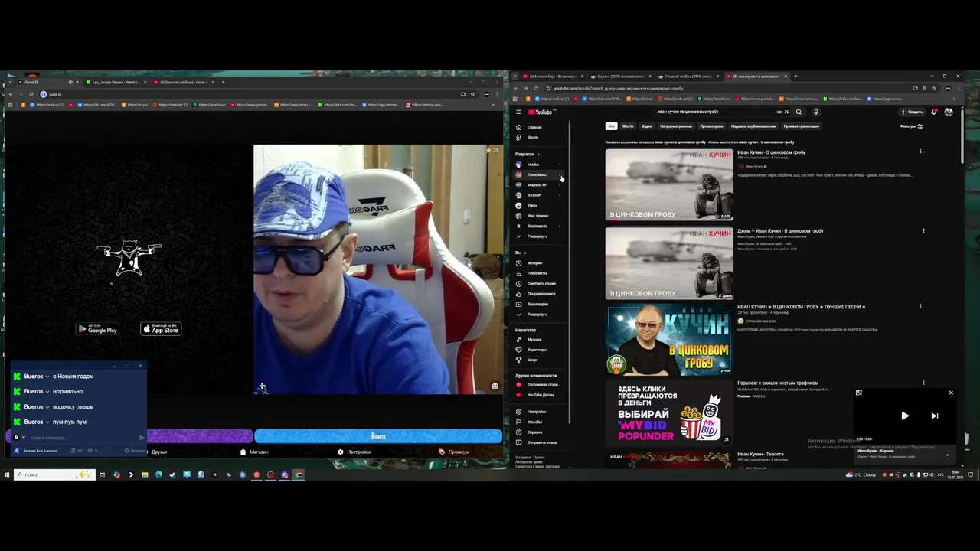This screenshot has height=551, width=980.
Task: Open Фильтры for search results
Action: 911,126
